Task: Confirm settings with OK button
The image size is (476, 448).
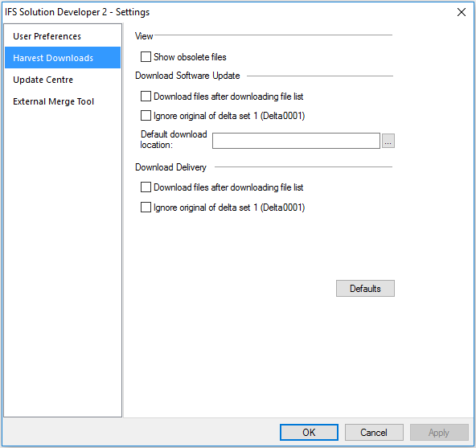Action: pos(309,432)
